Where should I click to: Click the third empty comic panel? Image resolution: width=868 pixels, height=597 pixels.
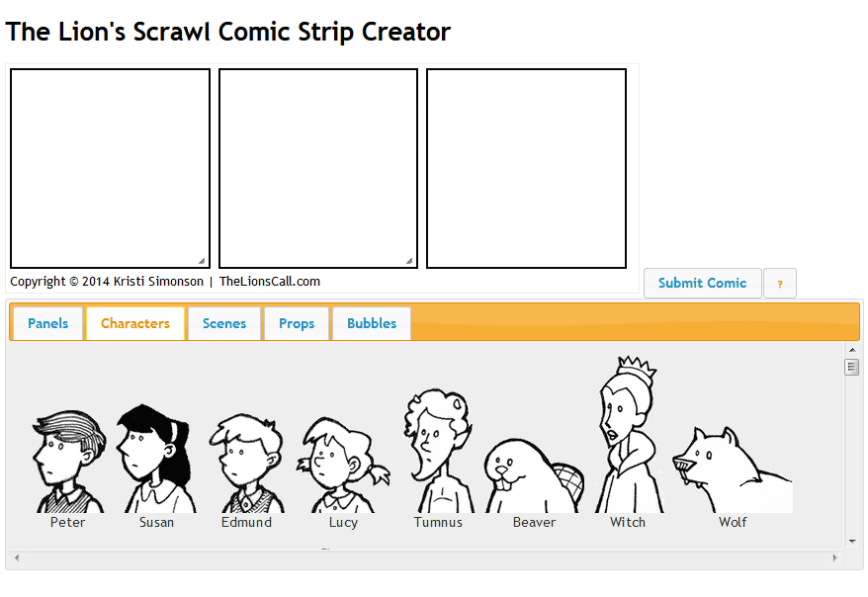point(527,168)
